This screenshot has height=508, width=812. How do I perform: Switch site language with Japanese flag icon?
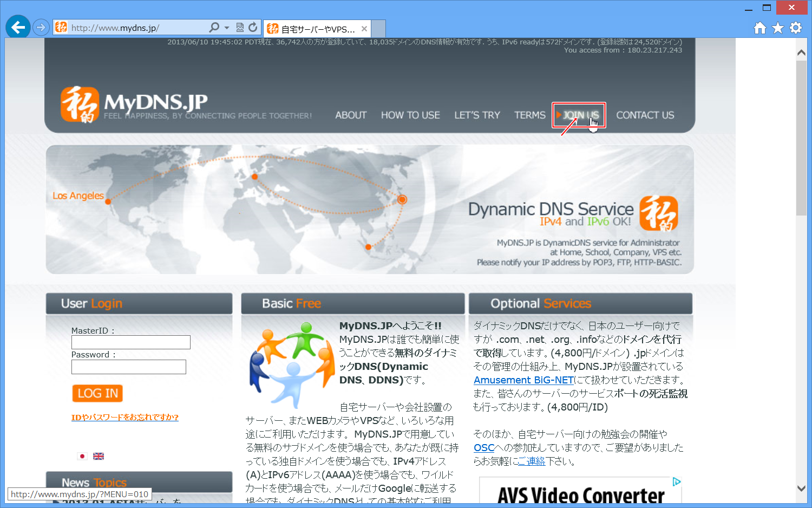click(82, 456)
